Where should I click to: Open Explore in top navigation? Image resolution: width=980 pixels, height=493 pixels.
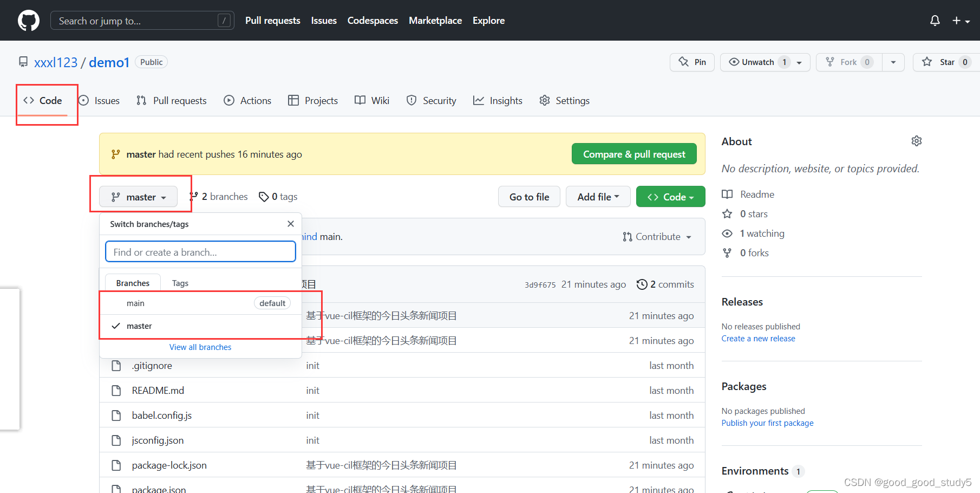point(488,21)
